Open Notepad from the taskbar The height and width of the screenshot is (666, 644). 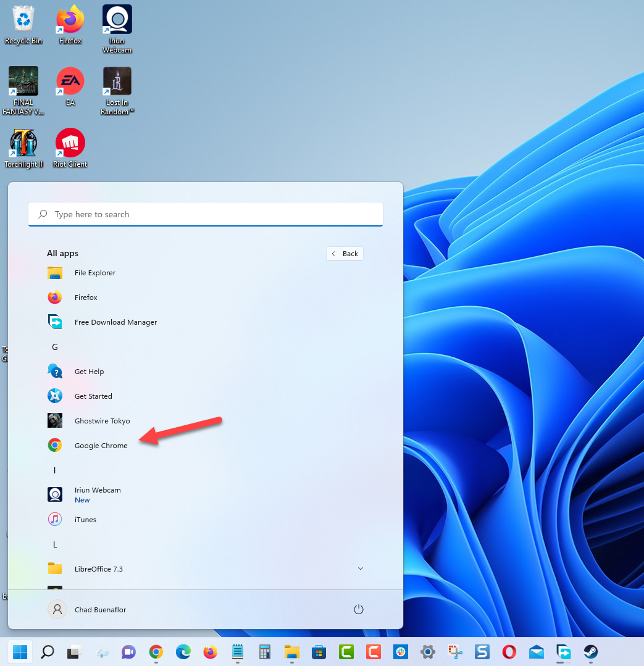tap(238, 652)
